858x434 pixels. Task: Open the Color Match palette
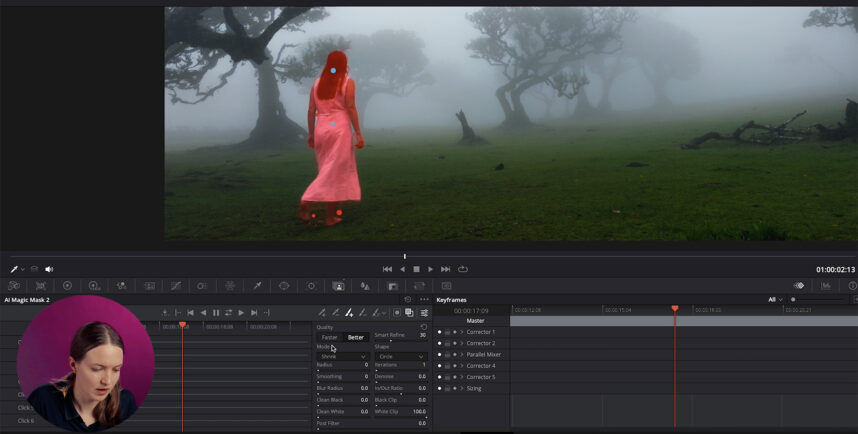coord(40,286)
